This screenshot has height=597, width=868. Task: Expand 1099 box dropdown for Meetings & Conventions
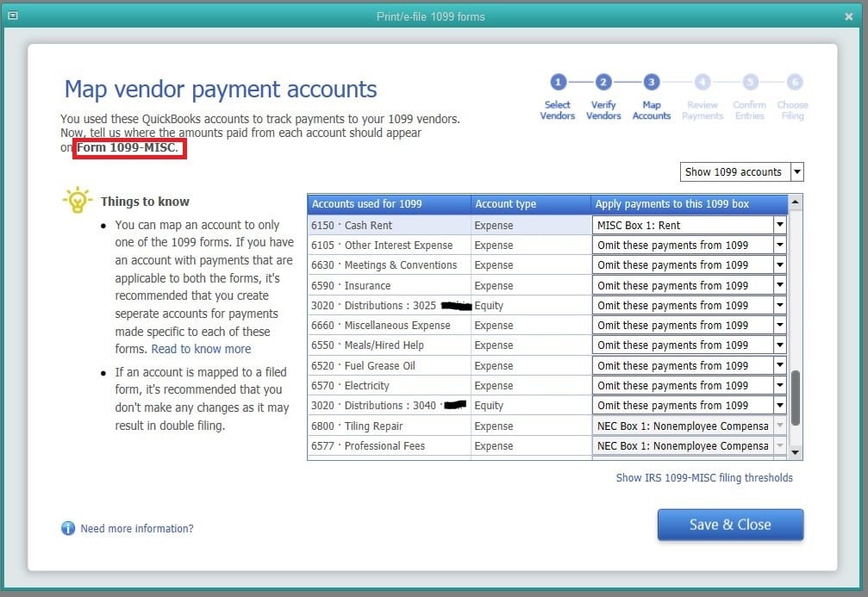point(780,265)
